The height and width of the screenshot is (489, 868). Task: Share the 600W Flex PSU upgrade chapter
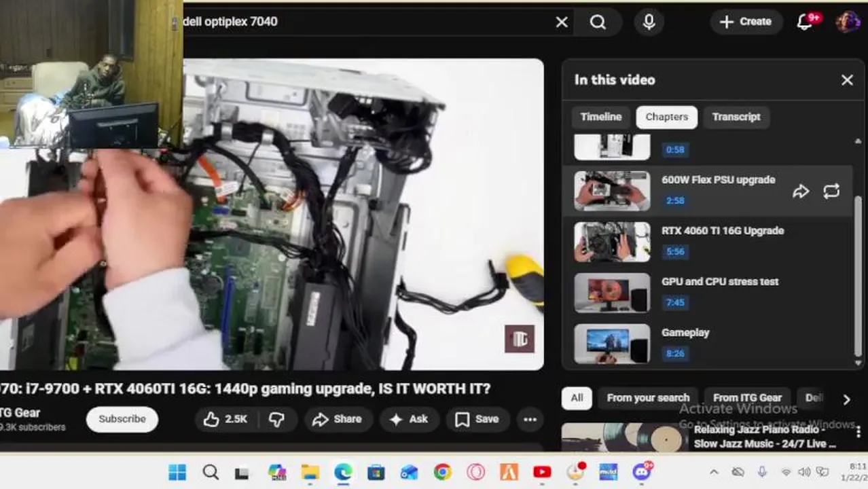tap(801, 192)
